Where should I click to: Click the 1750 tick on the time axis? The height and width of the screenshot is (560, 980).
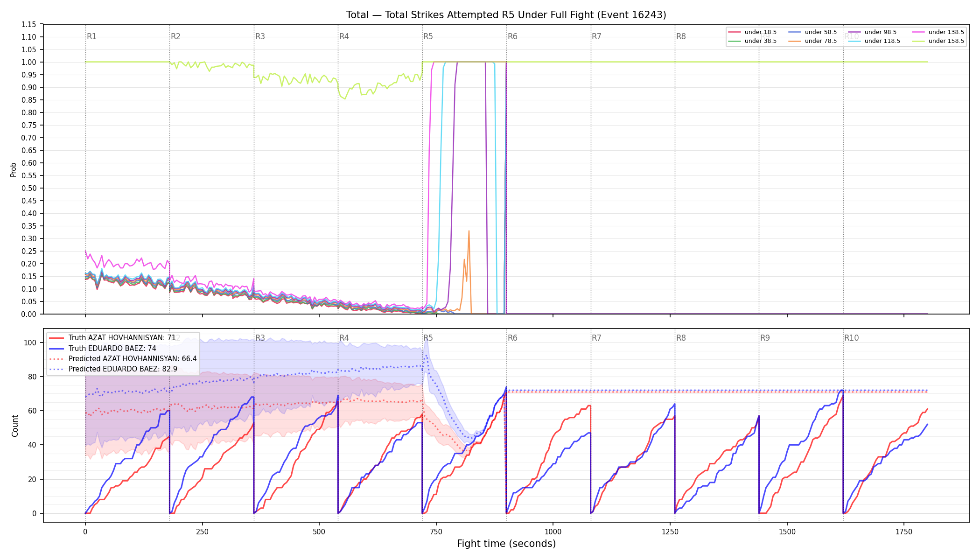coord(904,532)
